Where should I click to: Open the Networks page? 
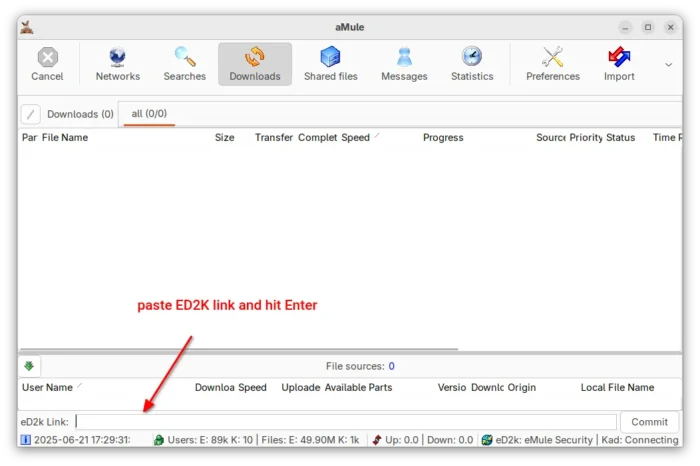(117, 64)
